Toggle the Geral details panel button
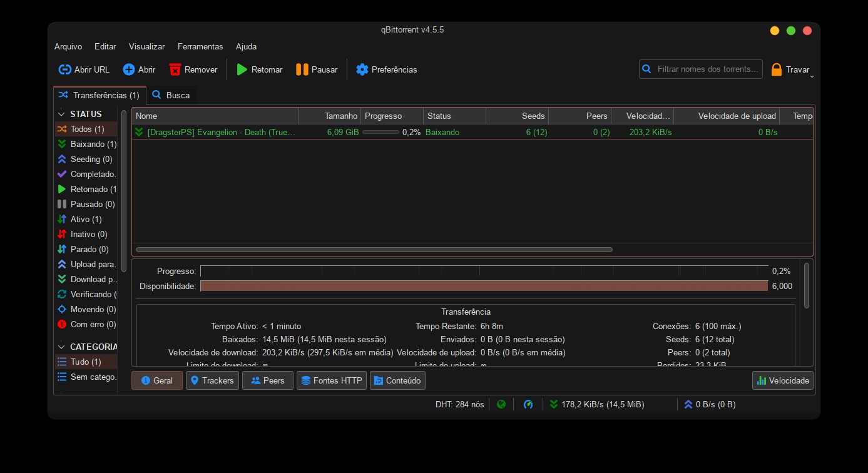The image size is (868, 473). 156,380
